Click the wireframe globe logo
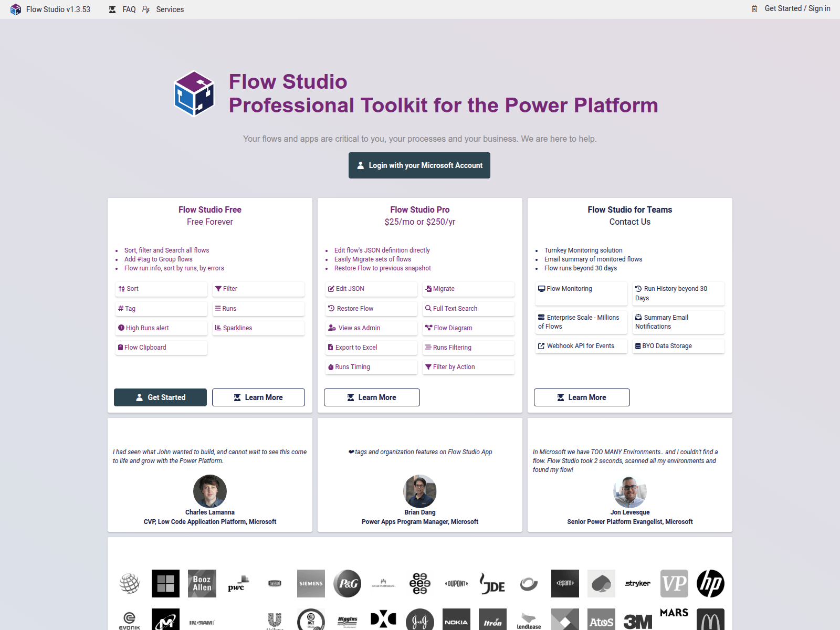Viewport: 840px width, 630px height. [x=129, y=583]
